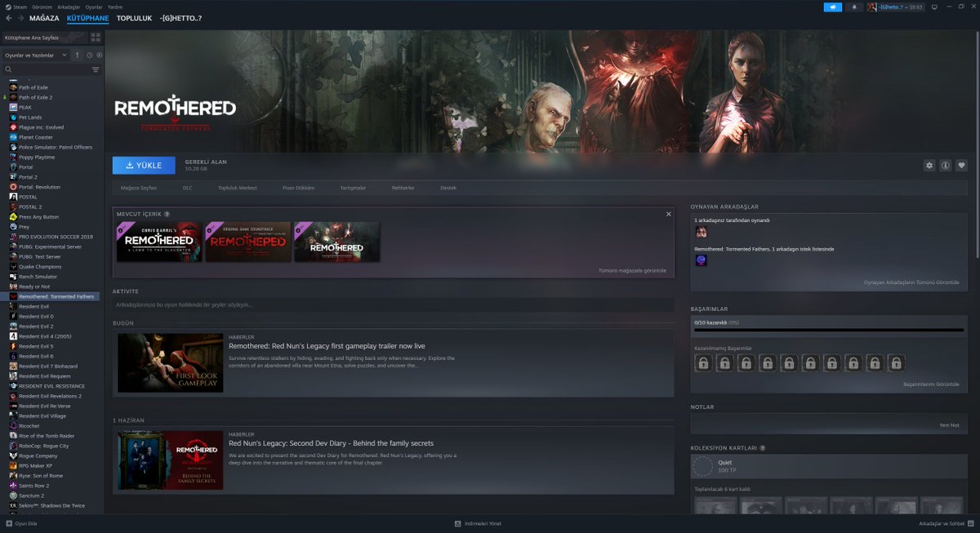Switch library to grid view icon
This screenshot has height=533, width=980.
[96, 38]
